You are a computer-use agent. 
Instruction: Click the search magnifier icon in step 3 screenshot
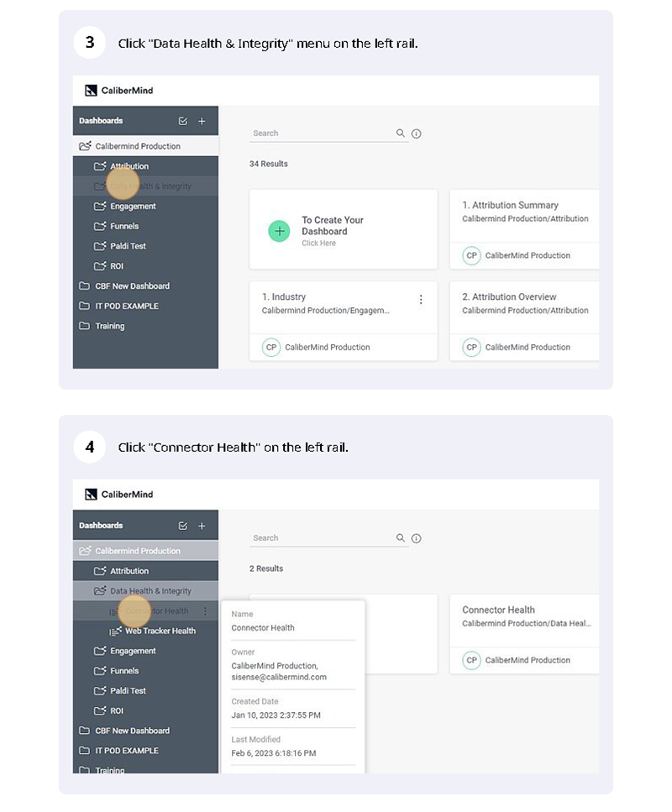tap(401, 133)
